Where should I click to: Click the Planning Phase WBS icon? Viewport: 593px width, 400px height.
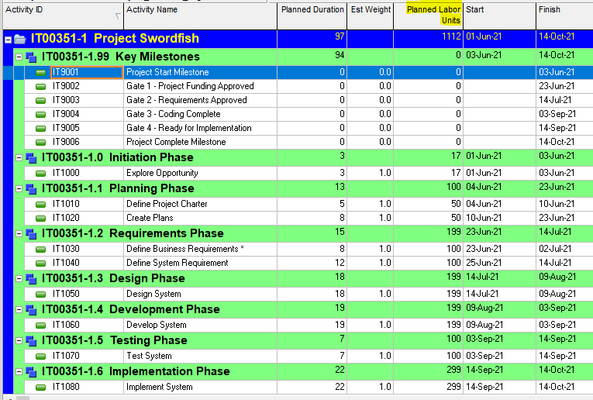pyautogui.click(x=31, y=189)
